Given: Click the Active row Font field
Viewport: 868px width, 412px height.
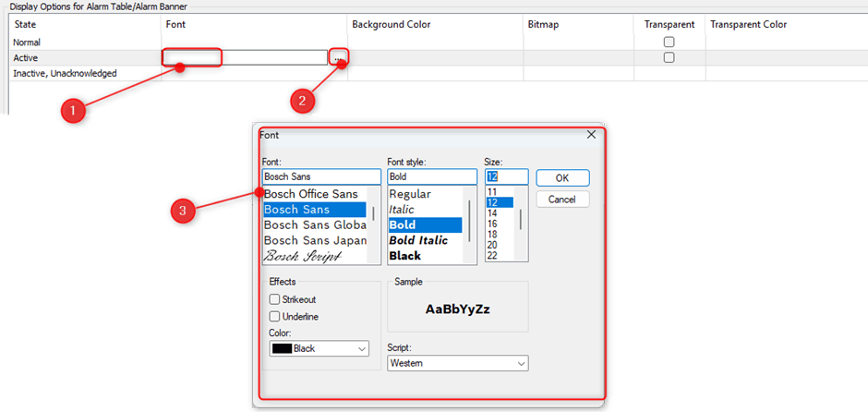Looking at the screenshot, I should (x=245, y=57).
